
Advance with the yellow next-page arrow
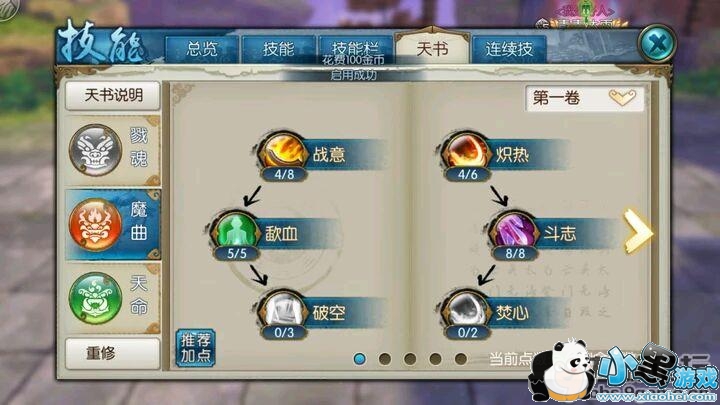[638, 231]
